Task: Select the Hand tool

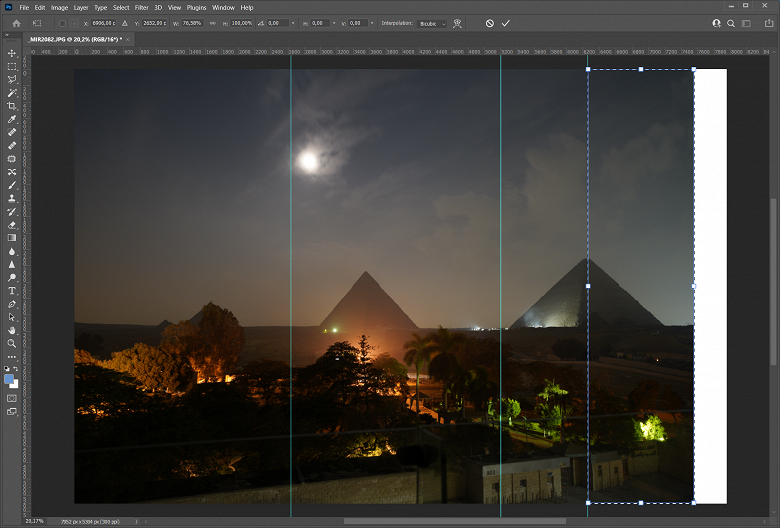Action: coord(12,330)
